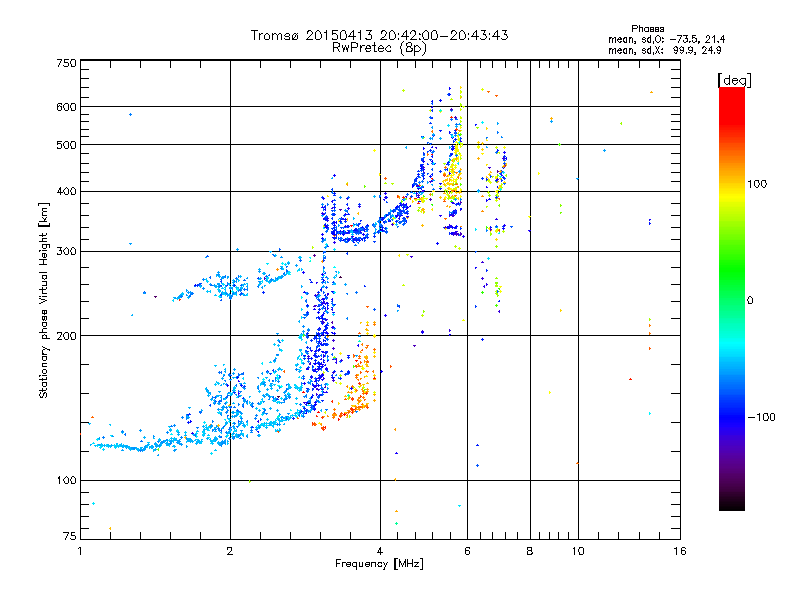Image resolution: width=800 pixels, height=600 pixels.
Task: Click the '[deg]' colorbar unit label
Action: (734, 80)
